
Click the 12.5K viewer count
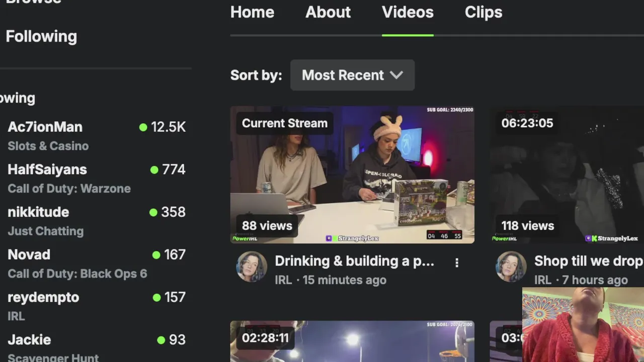tap(168, 127)
